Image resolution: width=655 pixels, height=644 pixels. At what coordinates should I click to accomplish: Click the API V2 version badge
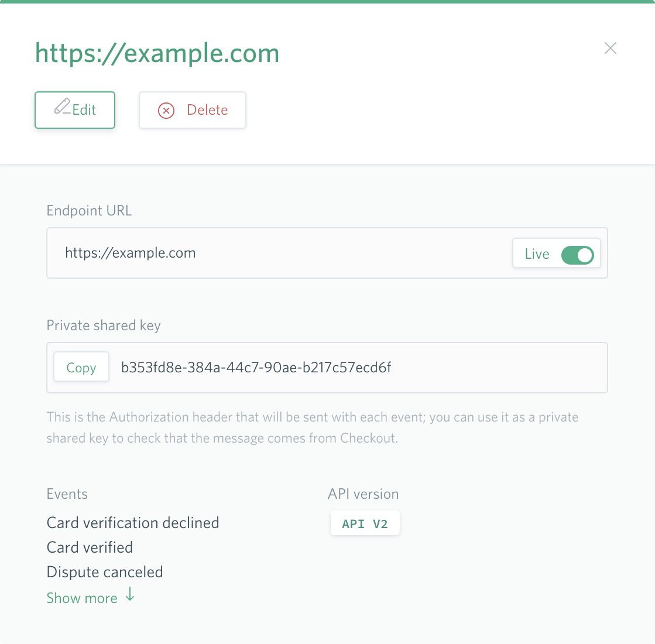[x=365, y=523]
